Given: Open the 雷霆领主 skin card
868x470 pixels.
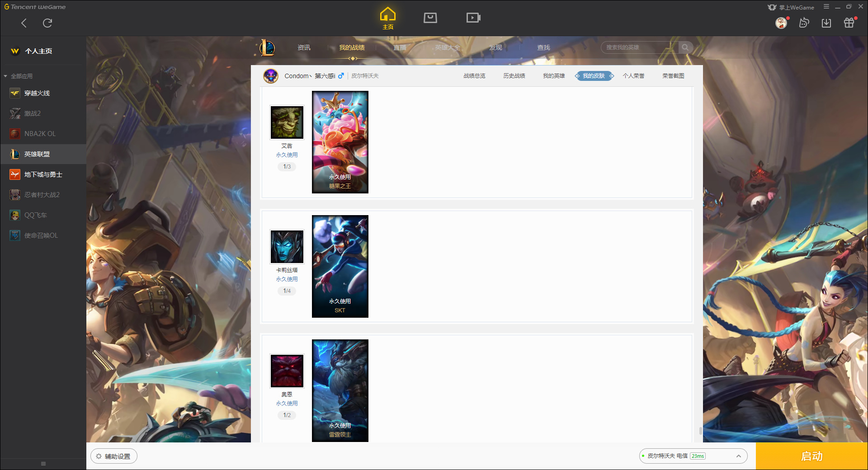Looking at the screenshot, I should click(x=340, y=390).
